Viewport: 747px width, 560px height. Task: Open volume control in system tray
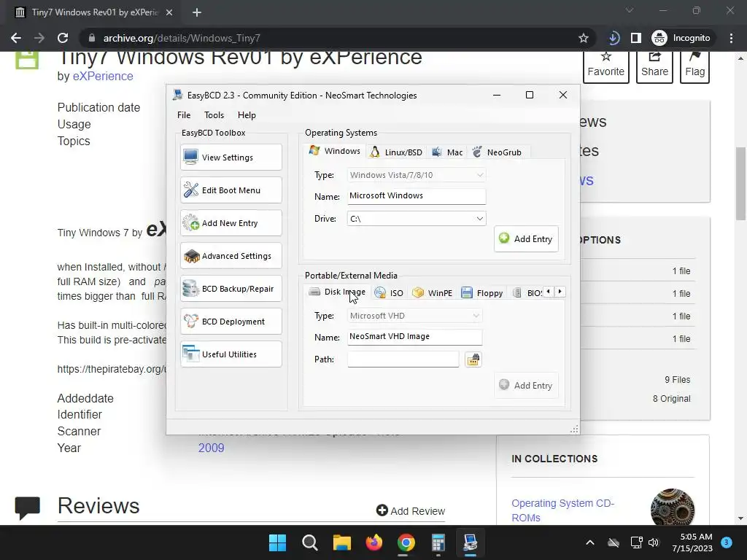point(654,542)
